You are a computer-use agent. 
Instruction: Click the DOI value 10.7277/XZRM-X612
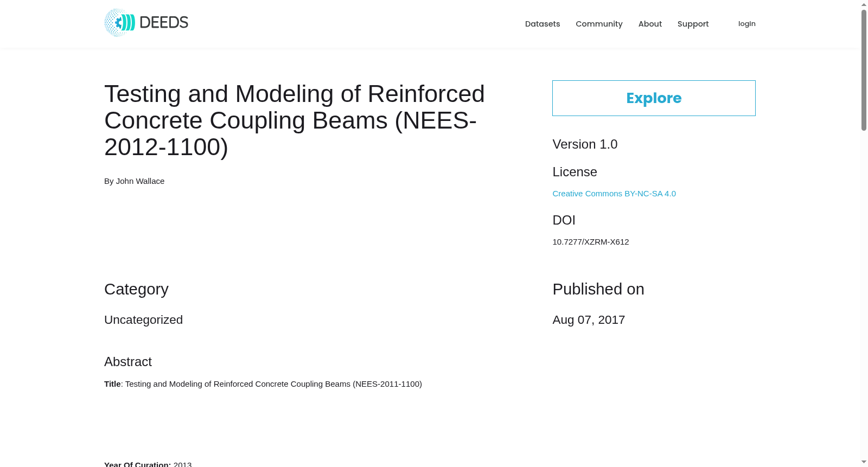591,242
